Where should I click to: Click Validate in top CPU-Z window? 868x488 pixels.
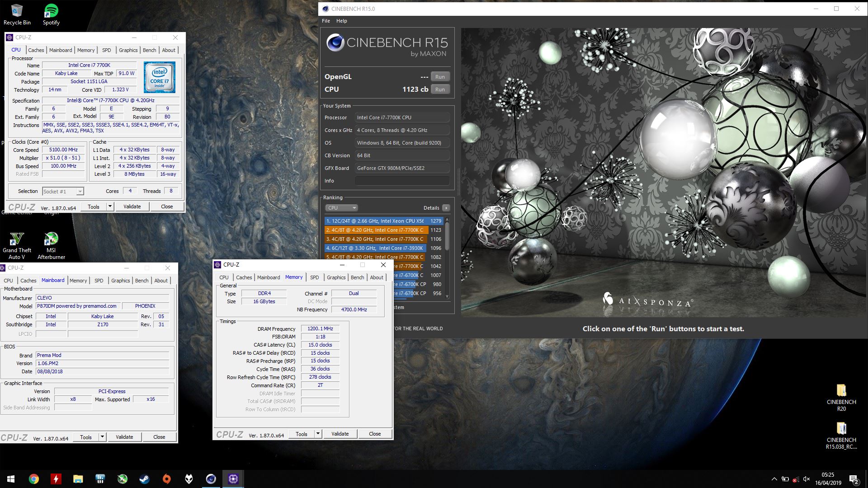coord(132,206)
